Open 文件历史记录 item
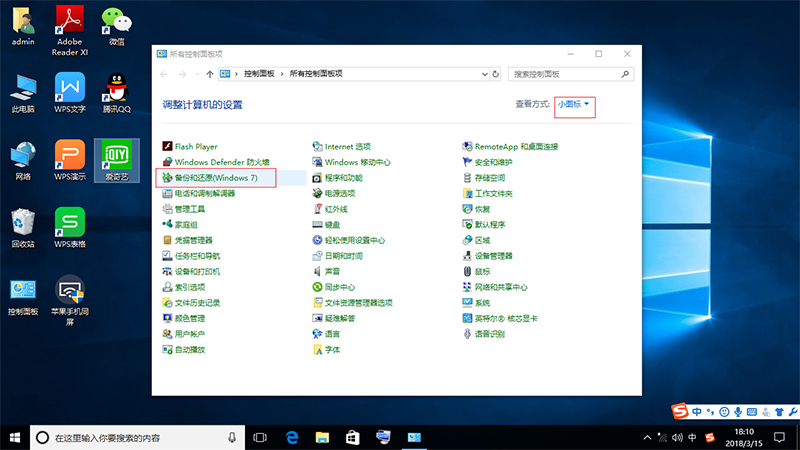This screenshot has width=800, height=450. click(x=191, y=303)
